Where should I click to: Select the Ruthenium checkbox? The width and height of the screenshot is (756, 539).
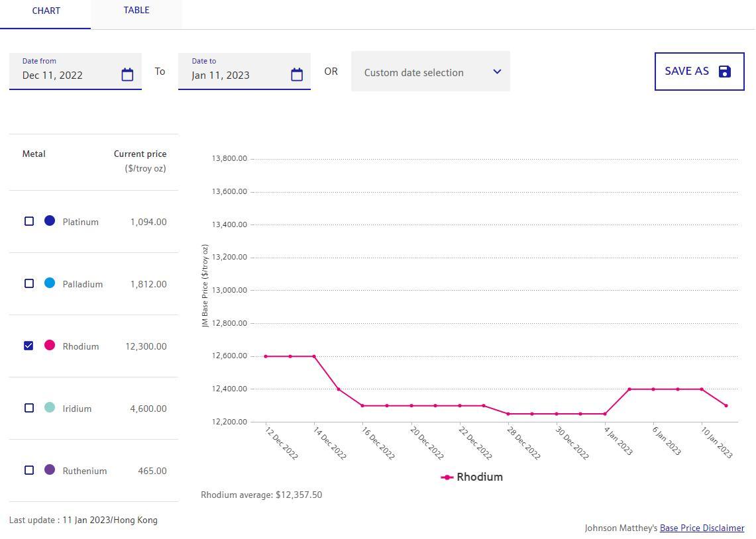point(28,470)
